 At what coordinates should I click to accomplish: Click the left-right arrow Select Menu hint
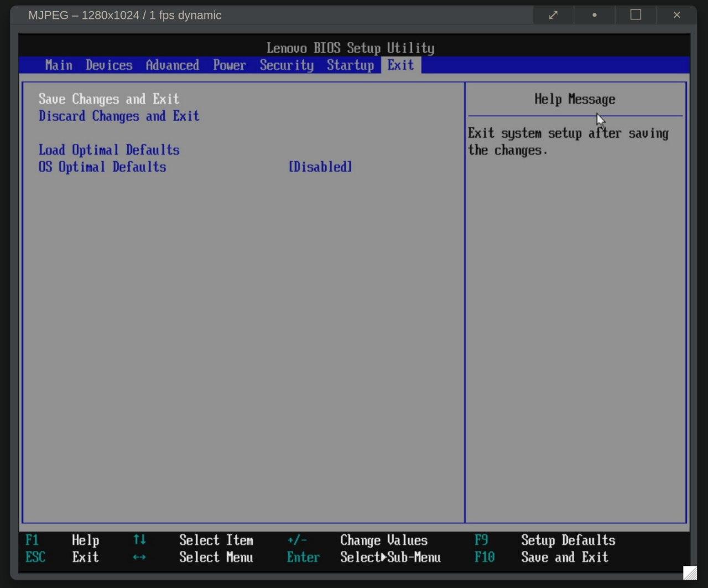click(193, 558)
